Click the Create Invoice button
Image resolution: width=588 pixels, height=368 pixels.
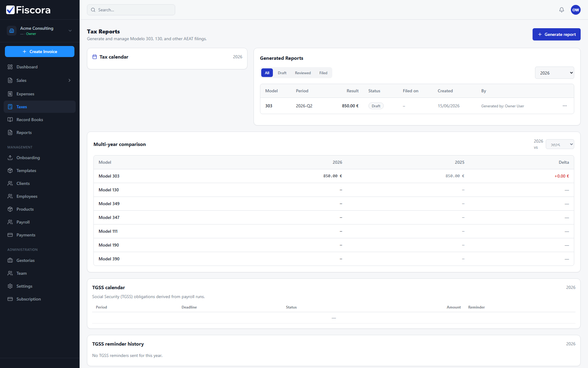40,52
